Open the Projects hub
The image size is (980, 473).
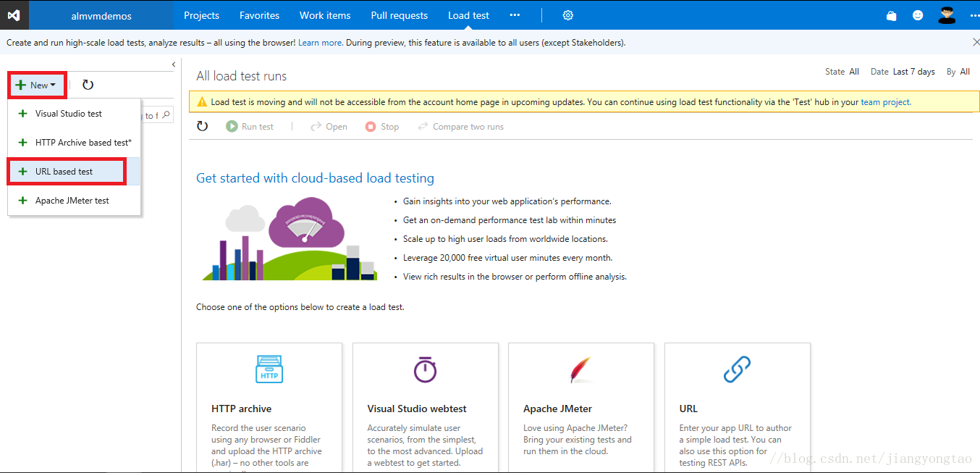pos(201,15)
